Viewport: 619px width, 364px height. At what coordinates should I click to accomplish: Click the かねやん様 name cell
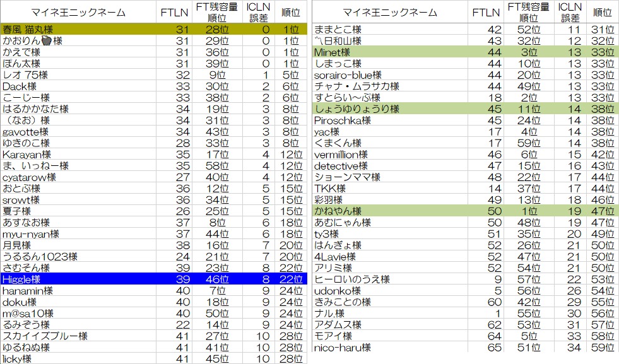point(338,211)
